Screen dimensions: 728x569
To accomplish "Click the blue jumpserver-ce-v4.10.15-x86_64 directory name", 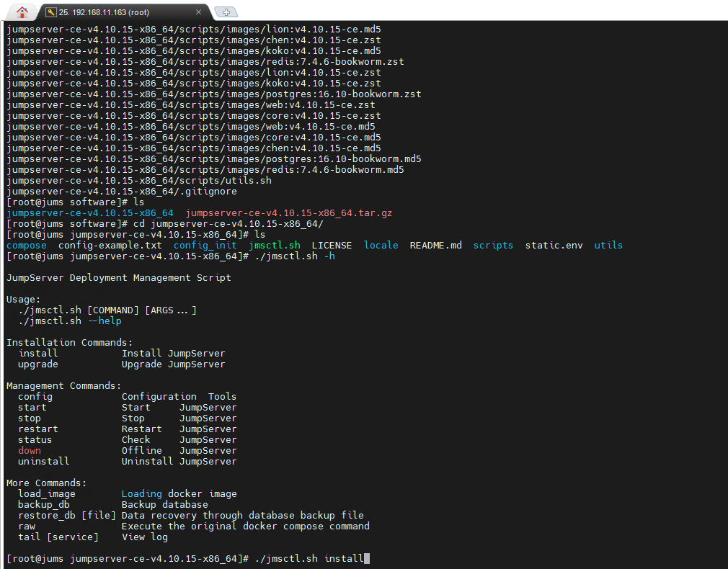I will [90, 213].
